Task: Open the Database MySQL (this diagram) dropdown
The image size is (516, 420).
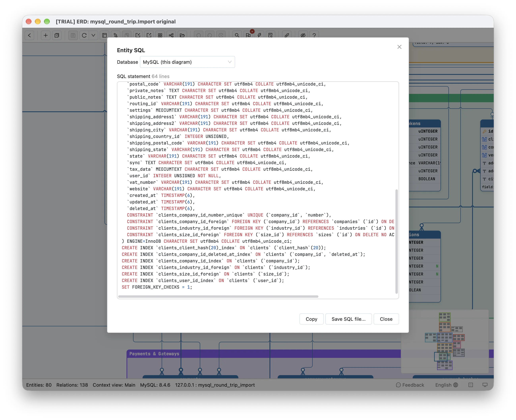Action: pyautogui.click(x=187, y=62)
